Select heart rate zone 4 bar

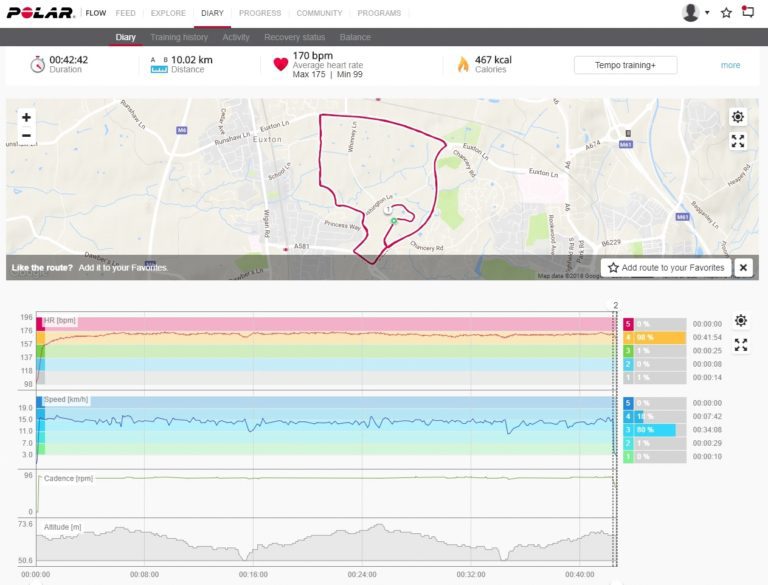point(655,338)
